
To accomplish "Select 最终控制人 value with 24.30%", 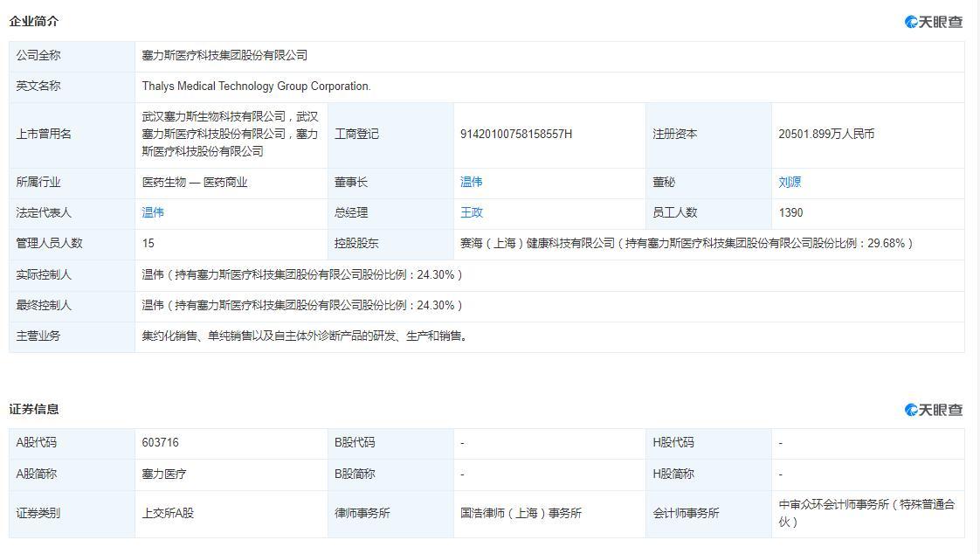I will tap(302, 305).
